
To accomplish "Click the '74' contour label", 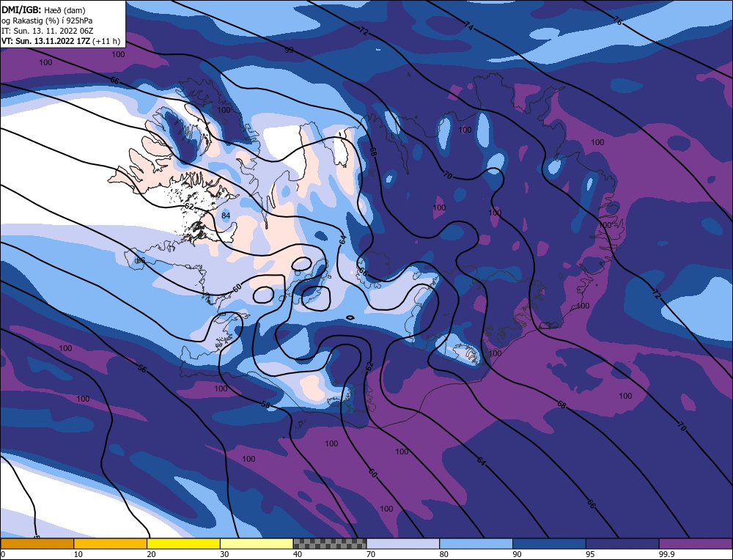I will tap(469, 26).
